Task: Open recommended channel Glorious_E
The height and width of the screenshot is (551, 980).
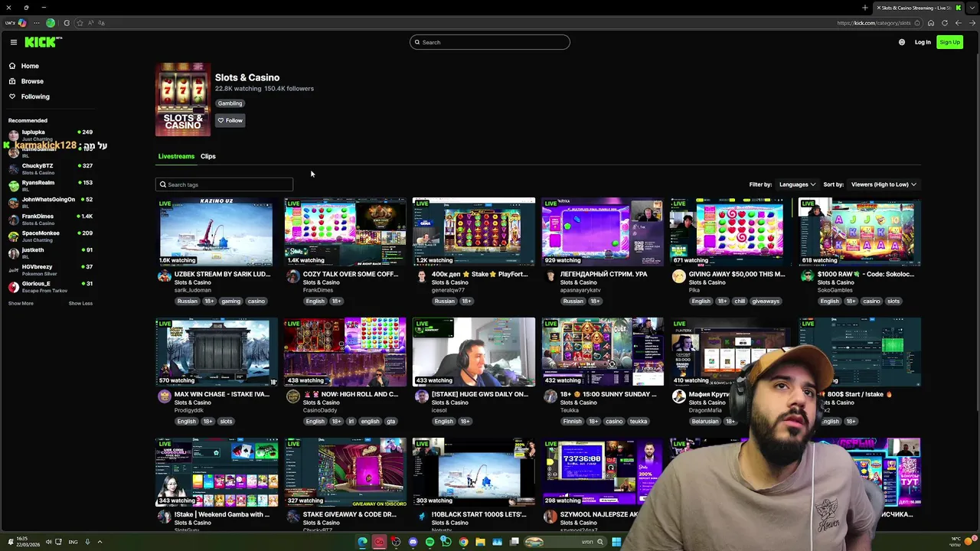Action: (x=50, y=286)
